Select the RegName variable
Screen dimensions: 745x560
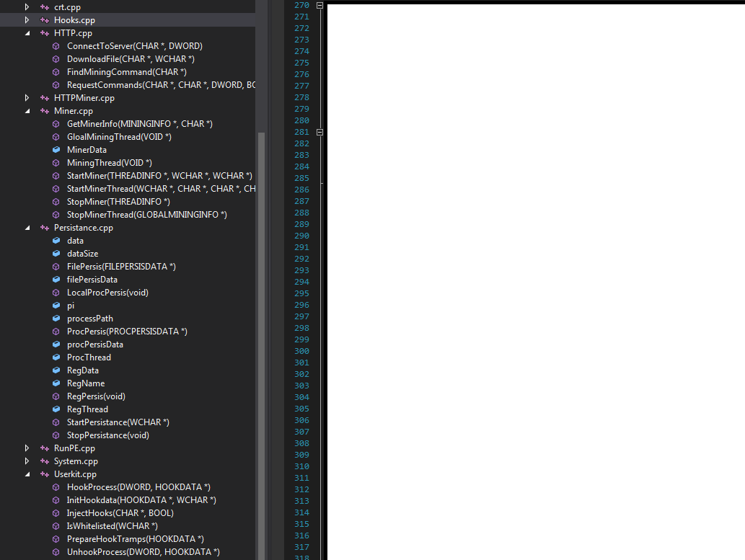[x=86, y=383]
